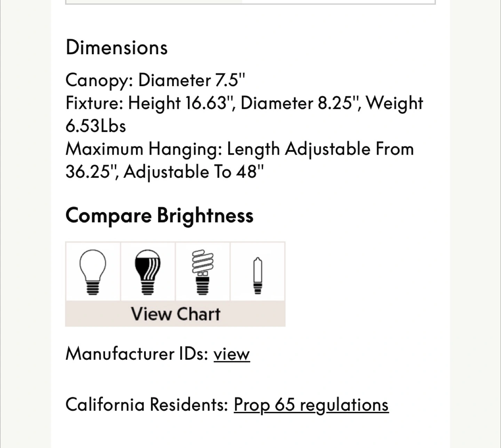Click the Manufacturer IDs label

click(137, 354)
